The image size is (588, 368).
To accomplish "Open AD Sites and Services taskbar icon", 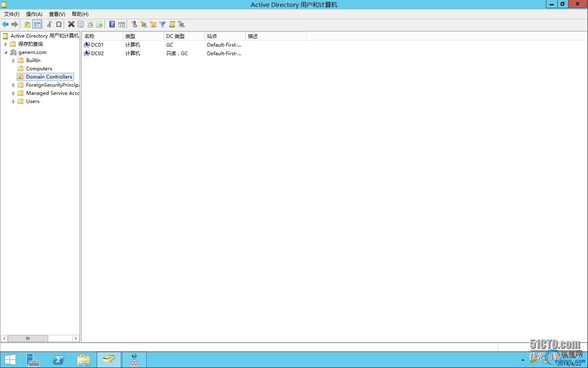I will click(134, 360).
